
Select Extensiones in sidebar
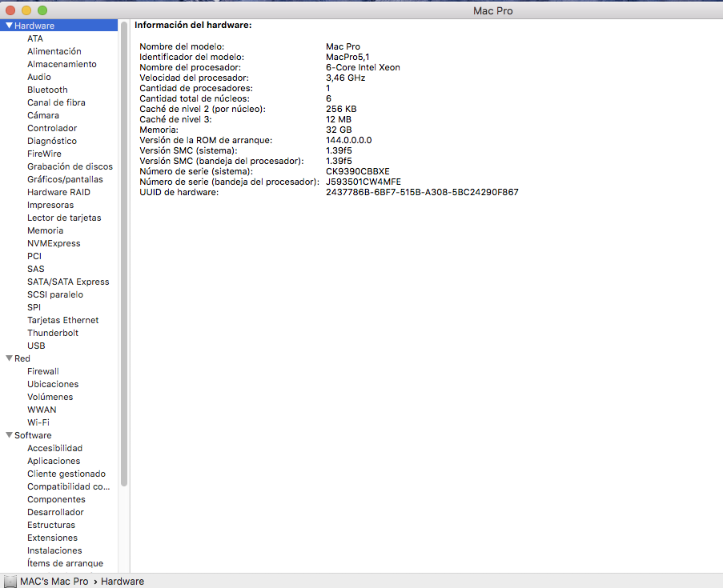52,538
